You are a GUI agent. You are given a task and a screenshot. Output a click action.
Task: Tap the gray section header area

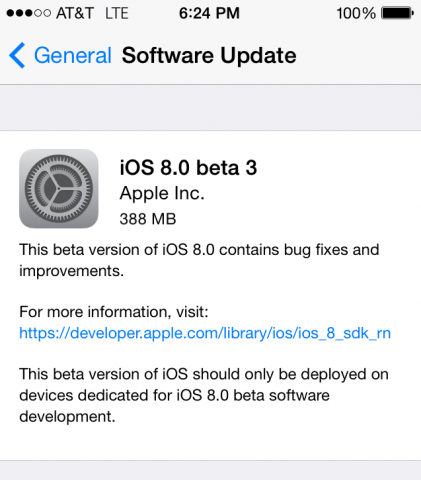[x=210, y=107]
